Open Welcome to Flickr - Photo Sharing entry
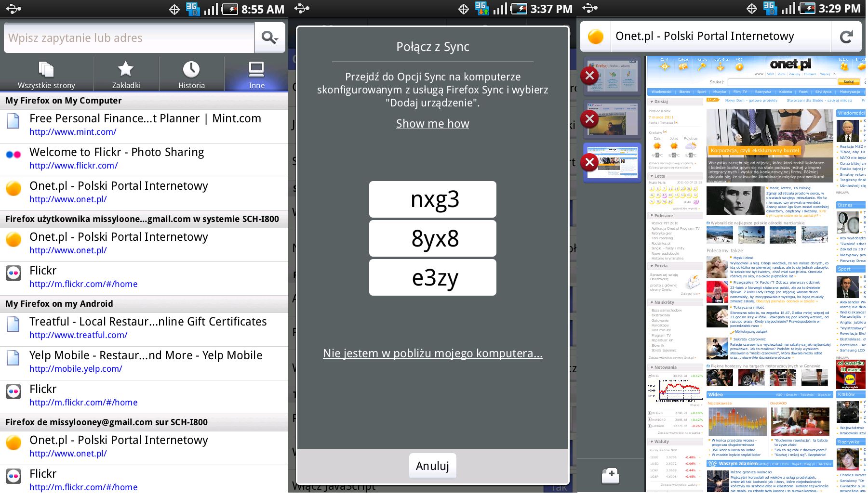 [144, 160]
